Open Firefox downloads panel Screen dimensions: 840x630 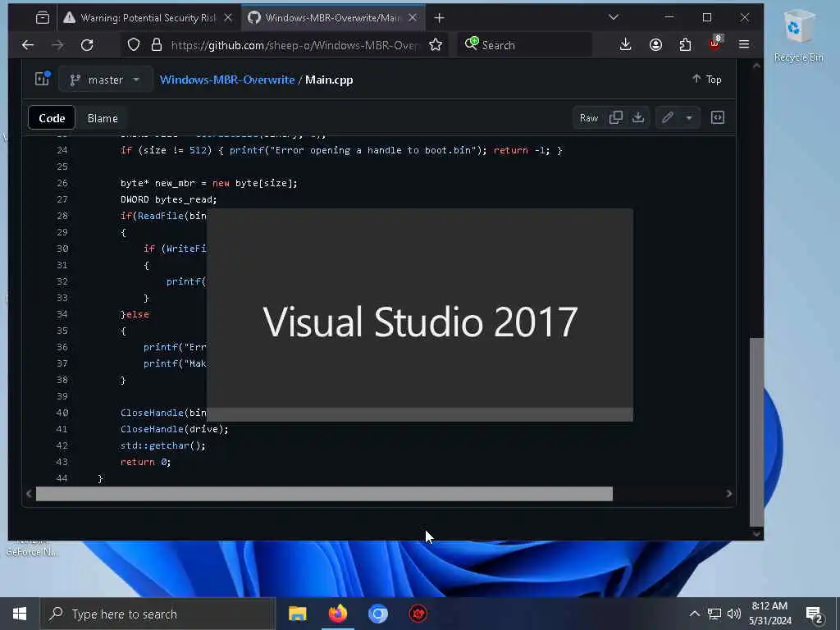coord(625,45)
